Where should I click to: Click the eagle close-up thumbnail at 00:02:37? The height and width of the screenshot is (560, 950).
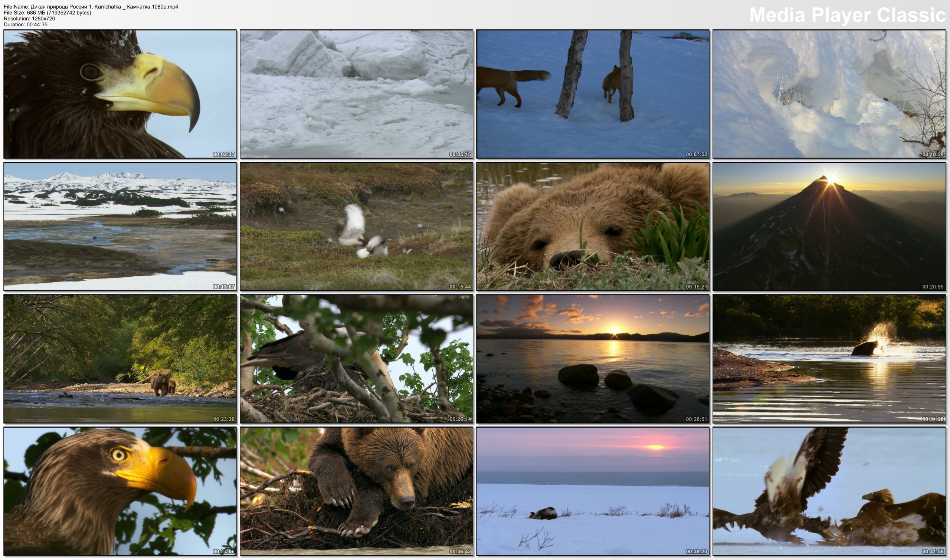click(x=120, y=94)
